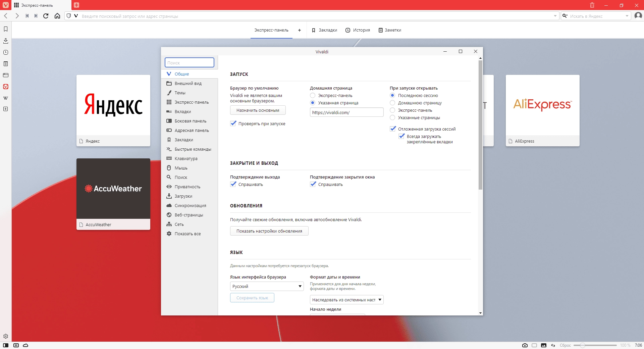The image size is (644, 349).
Task: Open the tracker shield icon in address bar
Action: [x=69, y=16]
